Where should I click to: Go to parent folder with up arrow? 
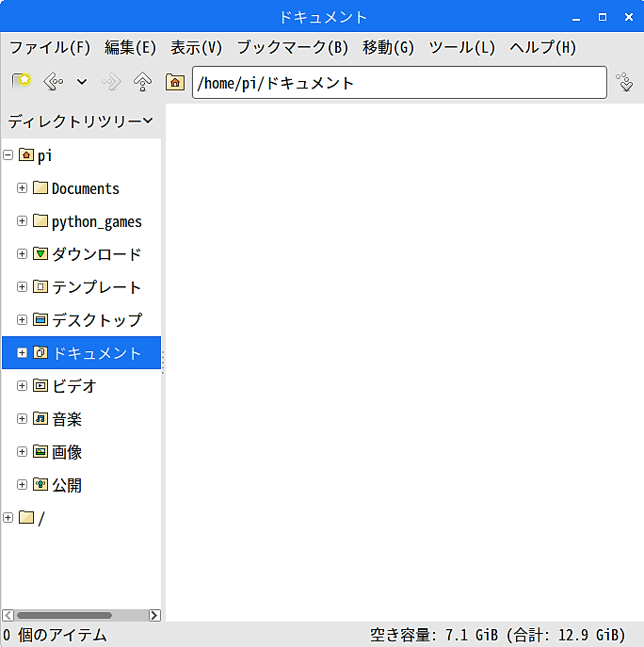tap(142, 82)
